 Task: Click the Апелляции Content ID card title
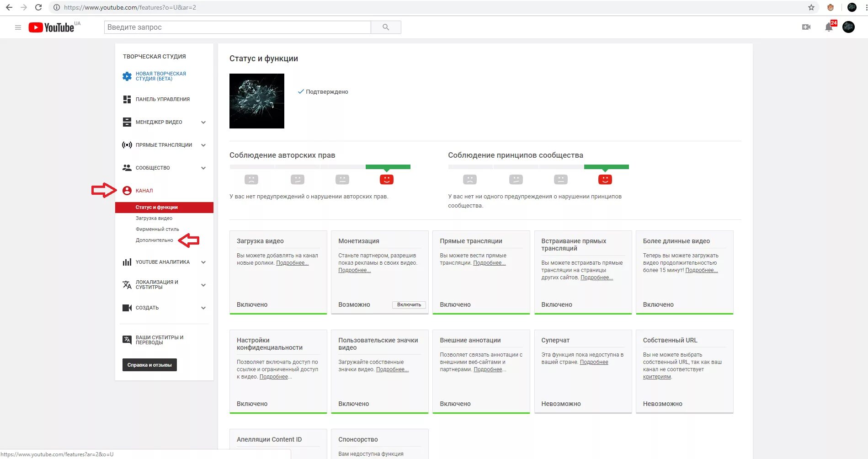pos(269,439)
